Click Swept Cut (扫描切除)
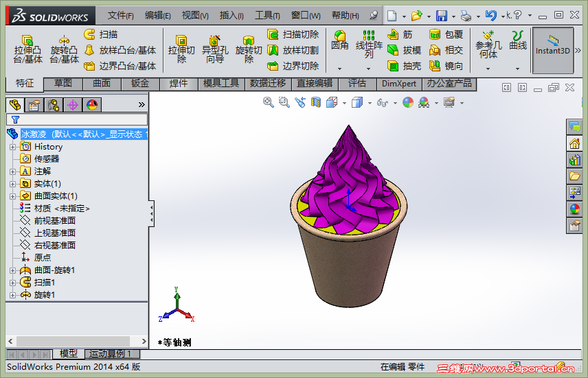 293,34
